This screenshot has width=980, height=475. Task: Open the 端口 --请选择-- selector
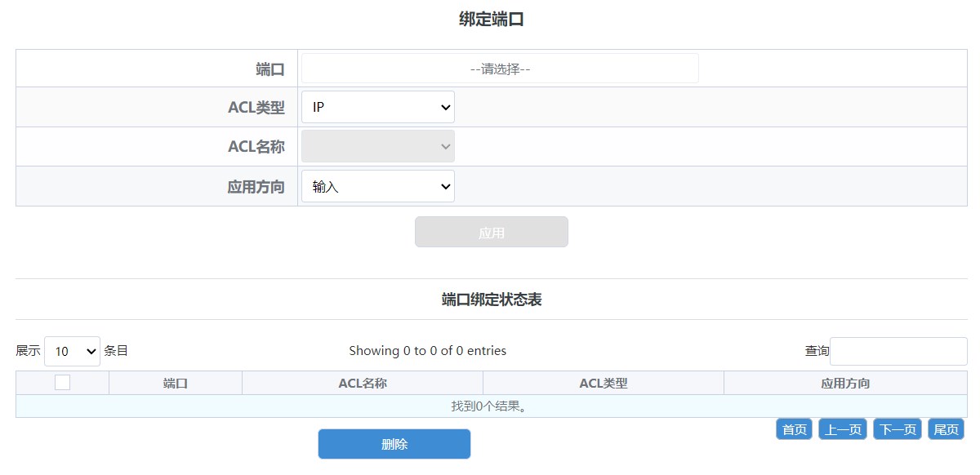point(500,69)
